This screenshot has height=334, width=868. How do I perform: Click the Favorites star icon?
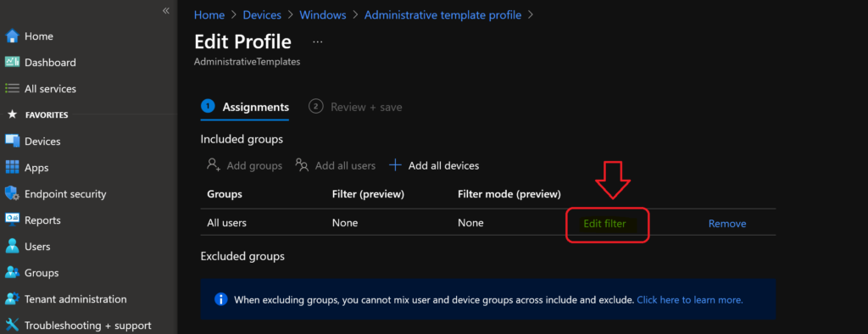tap(12, 114)
